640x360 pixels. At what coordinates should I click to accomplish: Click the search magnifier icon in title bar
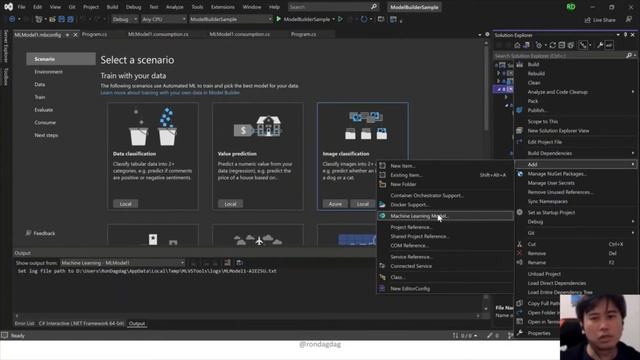tap(373, 7)
